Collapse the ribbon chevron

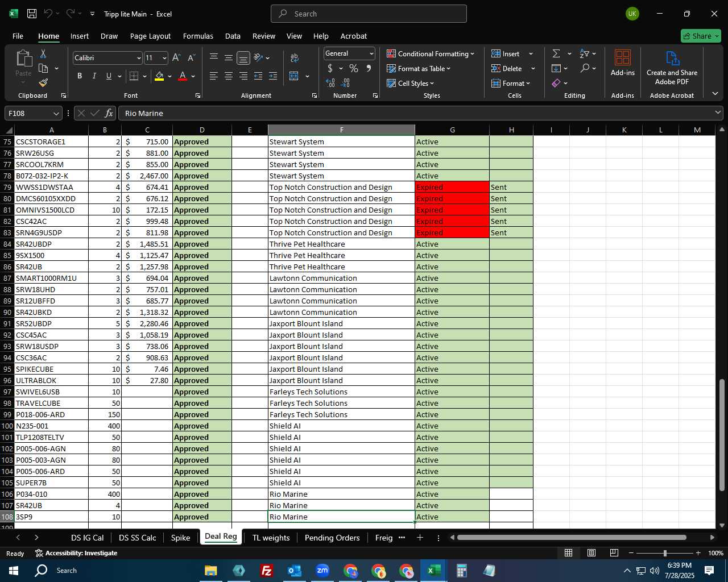pos(715,94)
